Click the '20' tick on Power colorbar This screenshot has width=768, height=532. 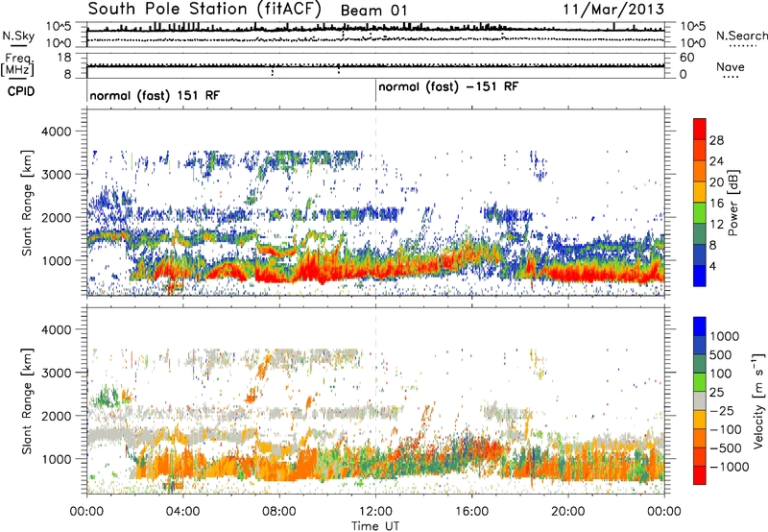(716, 182)
